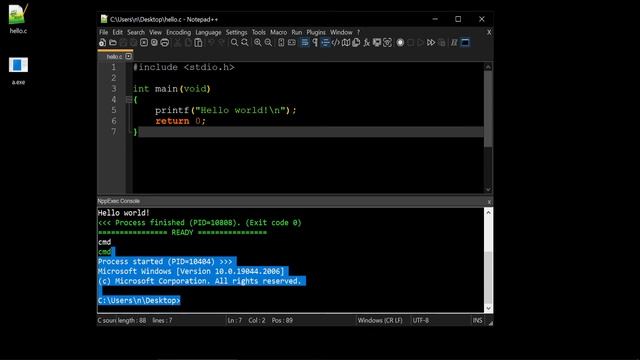Click the Zoom In toolbar icon
Screen dimensions: 640x360
pos(258,42)
